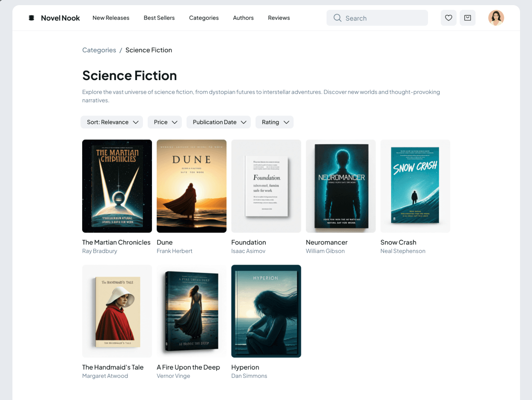Screen dimensions: 532x400
Task: Expand the Publication Date filter
Action: pos(219,122)
